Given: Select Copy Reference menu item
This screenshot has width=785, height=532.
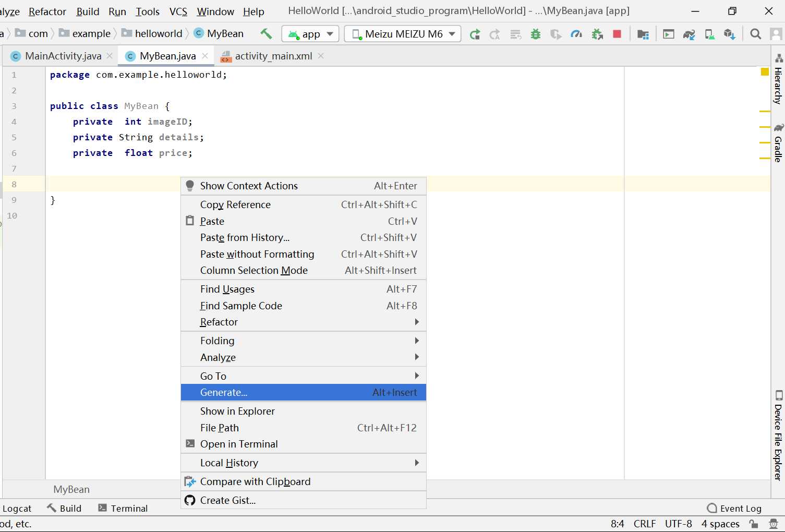Looking at the screenshot, I should (x=304, y=204).
